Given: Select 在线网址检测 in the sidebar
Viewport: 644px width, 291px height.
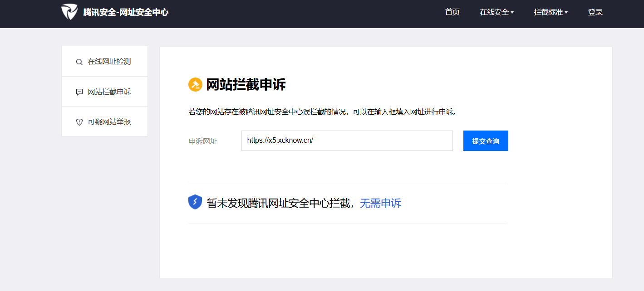Looking at the screenshot, I should 104,62.
